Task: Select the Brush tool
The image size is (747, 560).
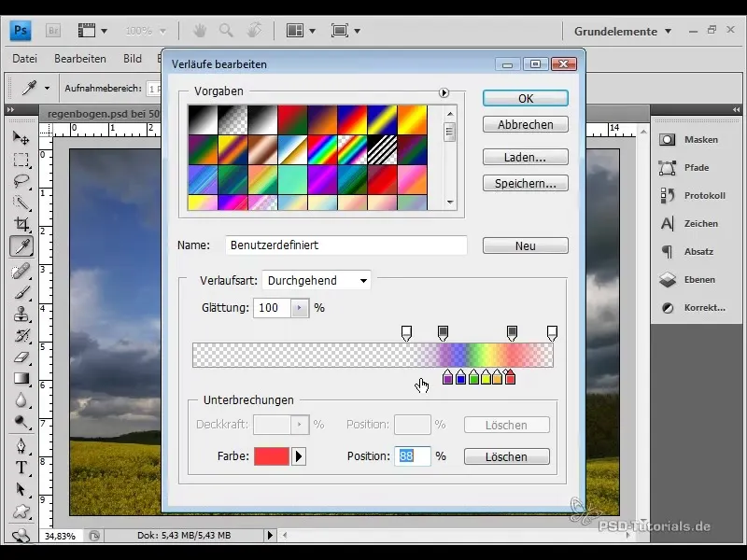Action: point(21,293)
